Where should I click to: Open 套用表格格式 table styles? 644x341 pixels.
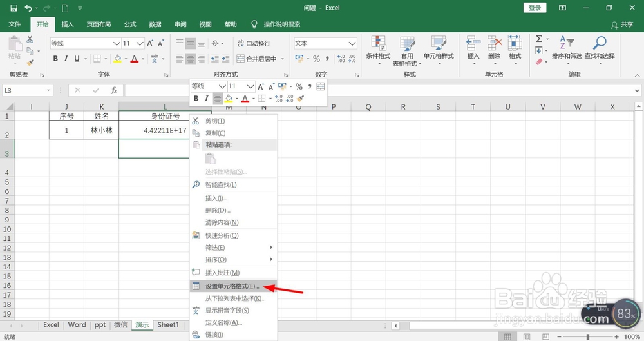(407, 52)
